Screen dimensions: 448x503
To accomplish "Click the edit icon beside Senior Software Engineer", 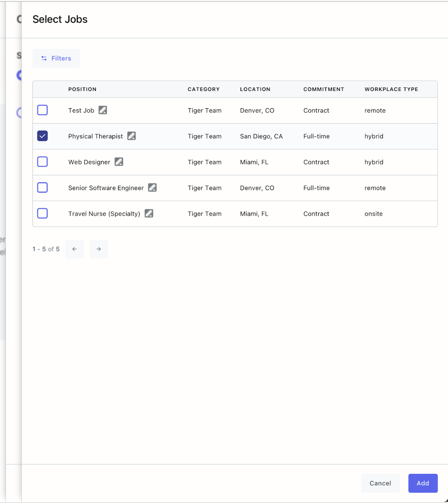I will pyautogui.click(x=152, y=188).
